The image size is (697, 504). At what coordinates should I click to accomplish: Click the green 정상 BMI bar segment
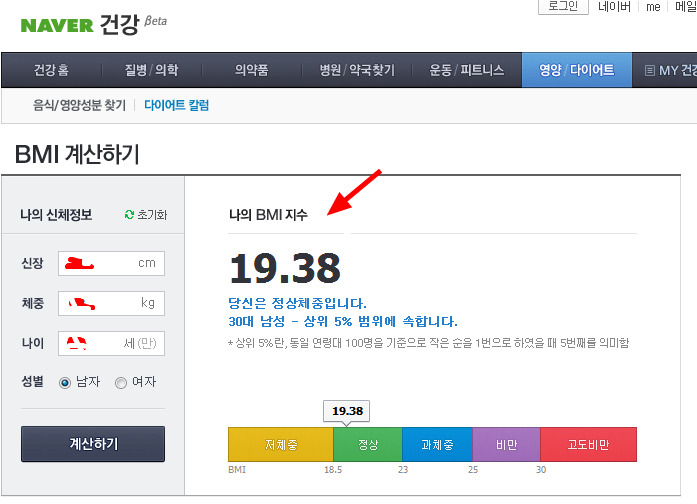[x=367, y=444]
